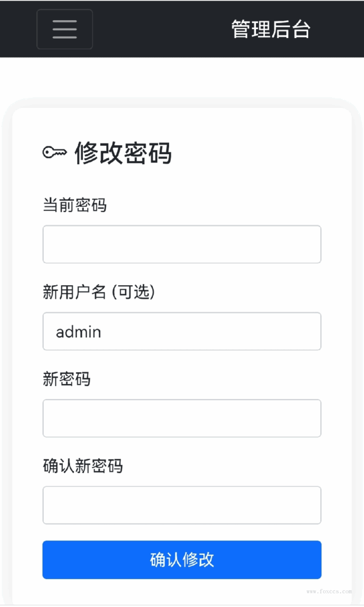The image size is (364, 607).
Task: Select the username field showing admin
Action: click(x=181, y=331)
